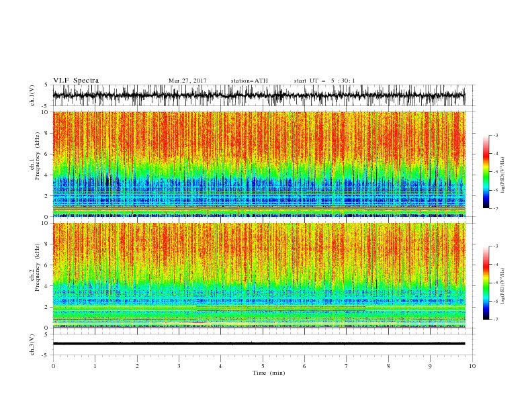Viewport: 532px width, 411px height.
Task: Click the "4" tick on Time axis
Action: pyautogui.click(x=221, y=366)
